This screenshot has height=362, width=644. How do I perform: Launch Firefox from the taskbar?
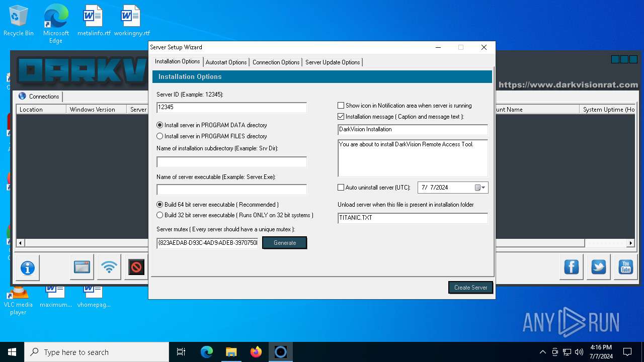click(256, 352)
